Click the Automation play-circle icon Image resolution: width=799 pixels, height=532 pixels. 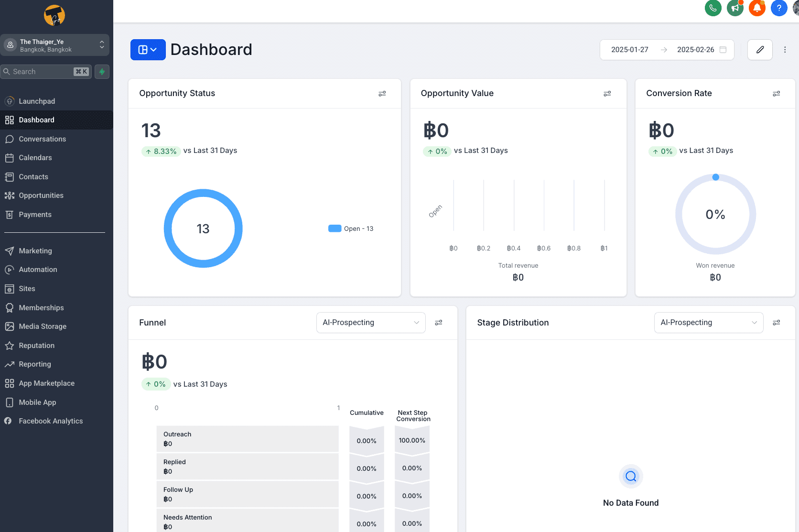(10, 270)
